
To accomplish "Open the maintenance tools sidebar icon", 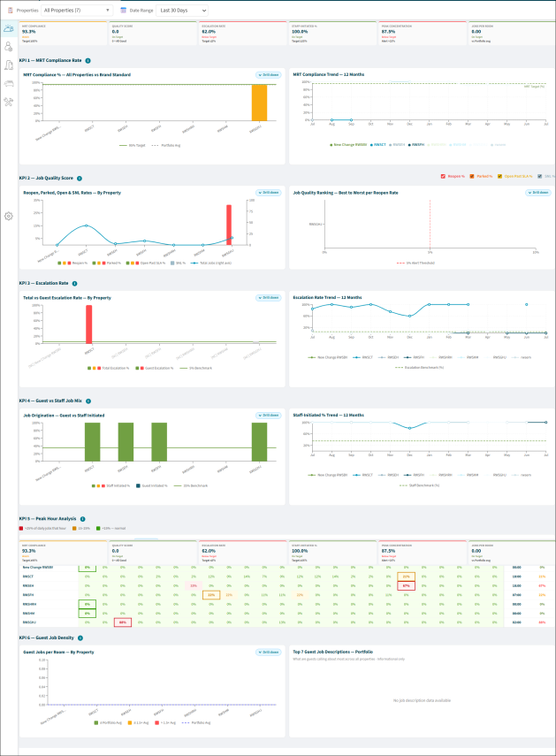I will coord(9,102).
